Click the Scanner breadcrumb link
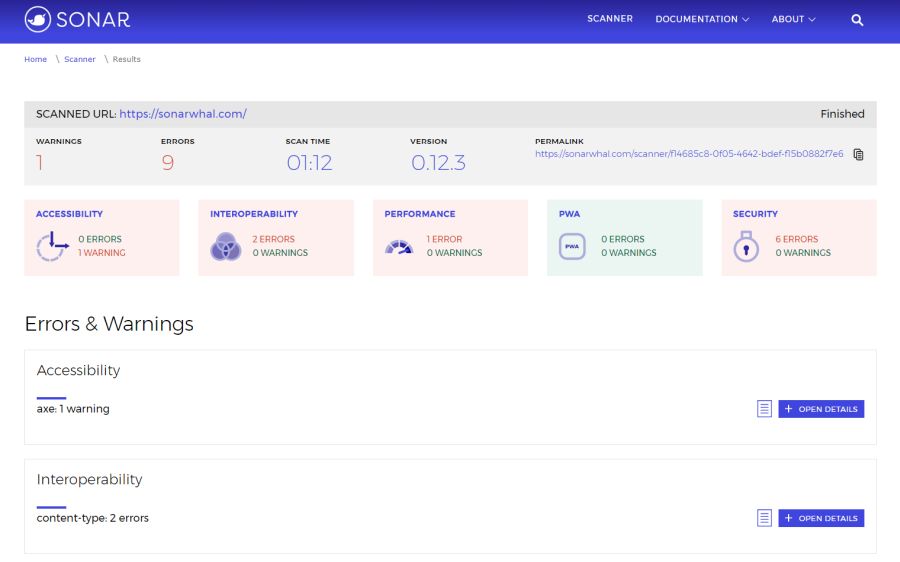Viewport: 900px width, 562px height. (x=80, y=59)
